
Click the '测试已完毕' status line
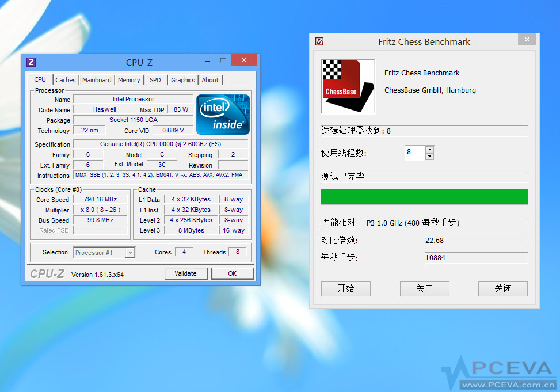coord(424,177)
